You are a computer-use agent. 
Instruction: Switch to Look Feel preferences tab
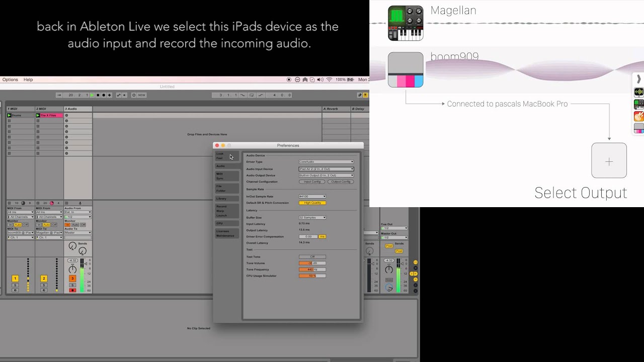(x=227, y=156)
